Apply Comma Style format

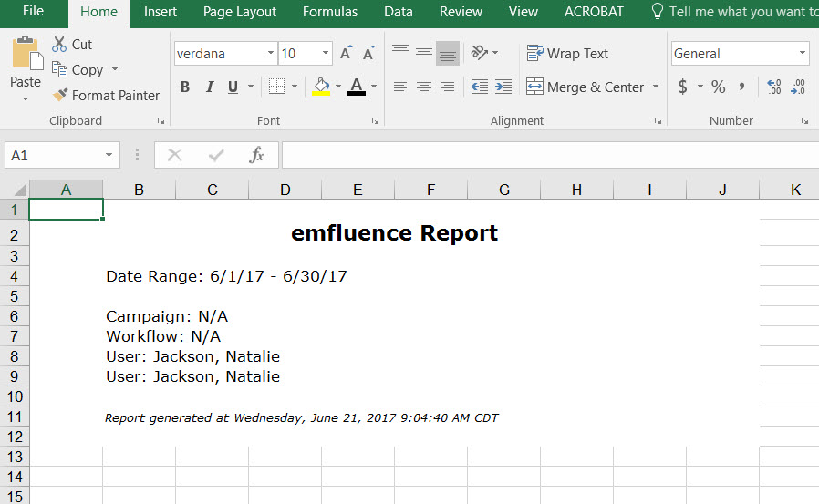point(741,87)
